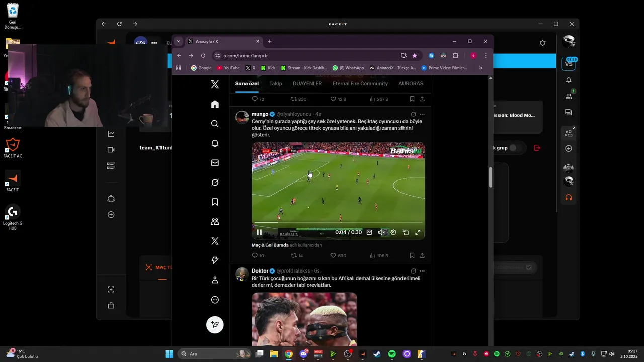The height and width of the screenshot is (362, 644).
Task: Open WhatsApp bookmark in bookmarks bar
Action: coord(348,68)
